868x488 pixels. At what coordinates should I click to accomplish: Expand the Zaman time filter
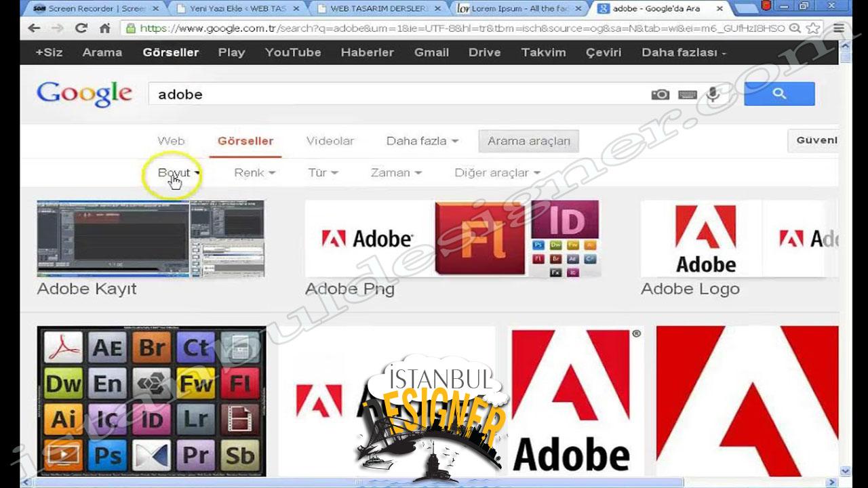395,173
